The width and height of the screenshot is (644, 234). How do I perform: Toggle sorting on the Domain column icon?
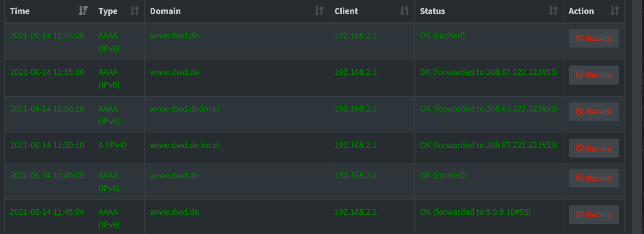point(319,11)
